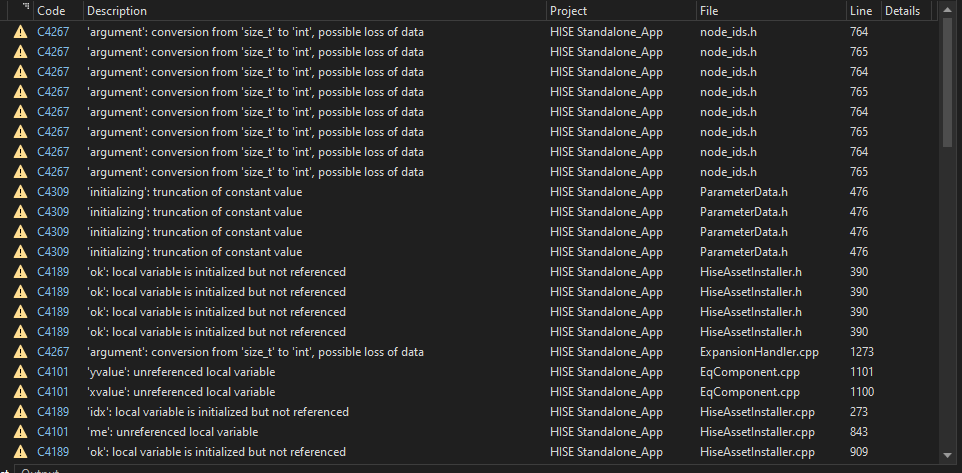Screen dimensions: 962x473
Task: Click HISE Standalone_App project cell in 'yvalue' row
Action: pos(606,372)
